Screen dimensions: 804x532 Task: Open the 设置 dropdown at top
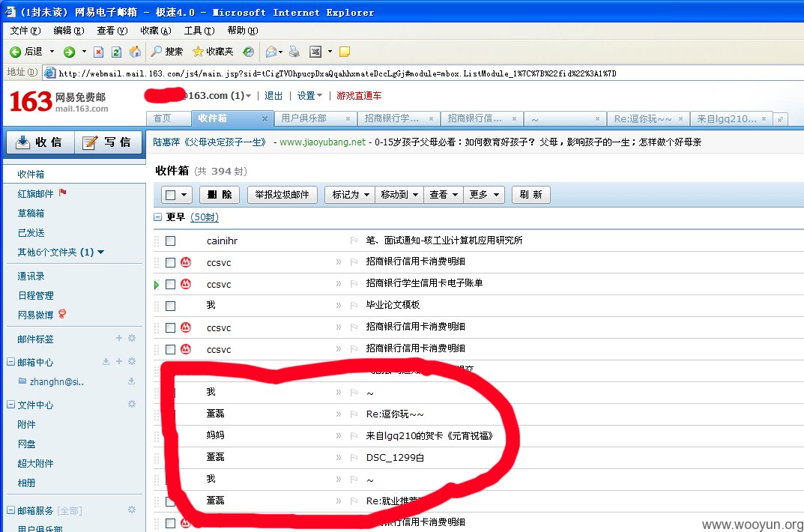click(x=309, y=96)
